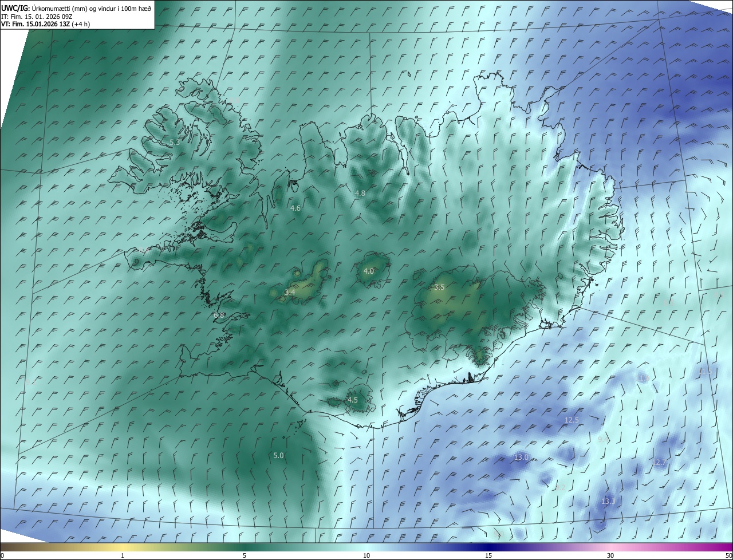Click the 3.5 value on Vatnajökull
Image resolution: width=733 pixels, height=560 pixels.
[439, 287]
